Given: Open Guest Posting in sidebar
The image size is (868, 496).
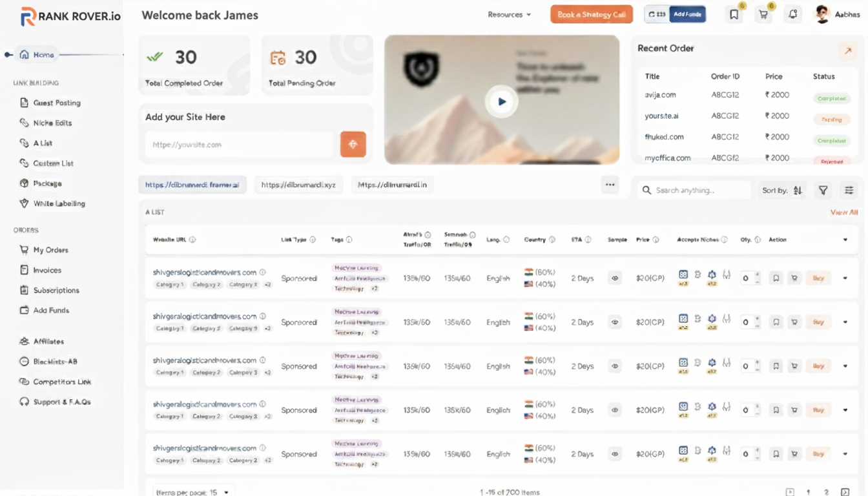Looking at the screenshot, I should [57, 103].
